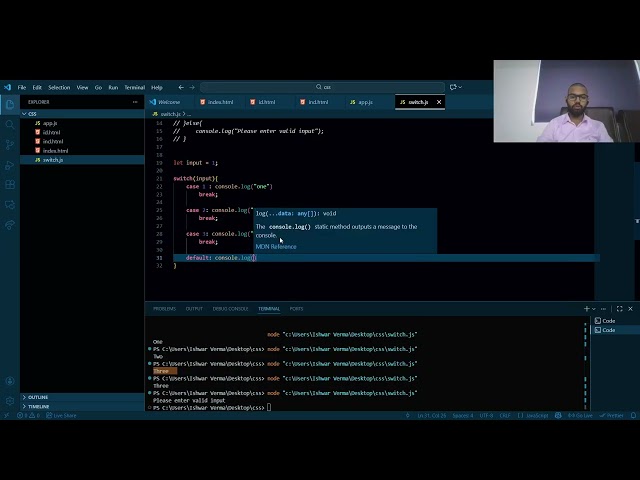Start Live Share from status bar
Screen dimensions: 640x480
(61, 416)
